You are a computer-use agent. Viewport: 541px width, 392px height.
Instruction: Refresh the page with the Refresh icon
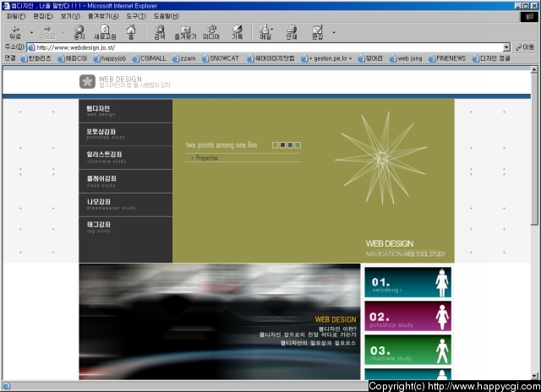[105, 32]
